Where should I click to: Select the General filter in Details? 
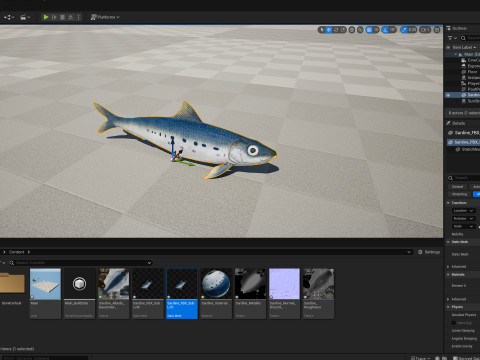[x=457, y=187]
